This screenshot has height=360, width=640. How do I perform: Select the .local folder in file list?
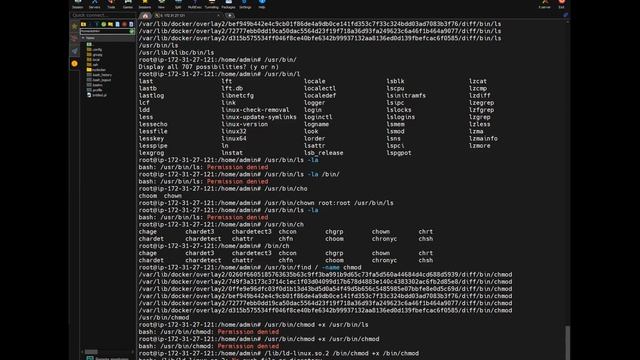click(93, 60)
